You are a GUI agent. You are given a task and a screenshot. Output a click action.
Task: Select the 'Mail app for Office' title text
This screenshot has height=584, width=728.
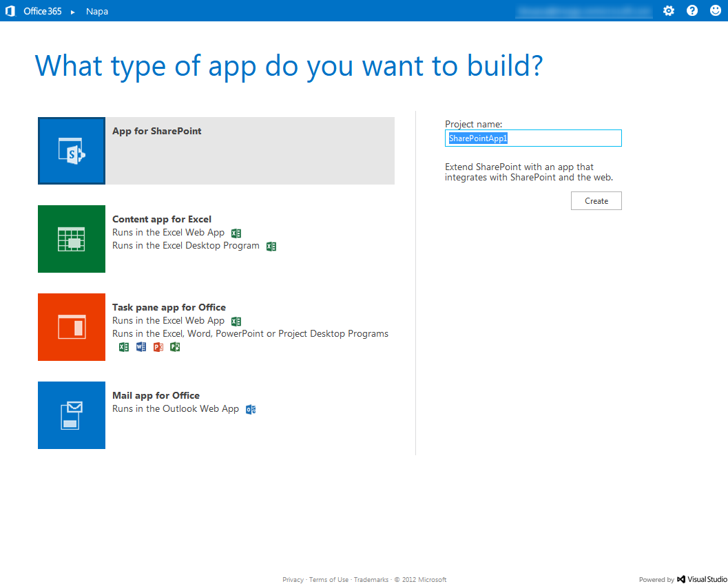tap(156, 395)
